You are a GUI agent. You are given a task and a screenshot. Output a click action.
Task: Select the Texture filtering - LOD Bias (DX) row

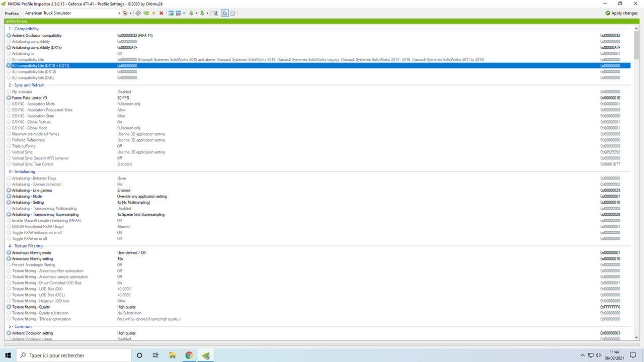[x=318, y=289]
